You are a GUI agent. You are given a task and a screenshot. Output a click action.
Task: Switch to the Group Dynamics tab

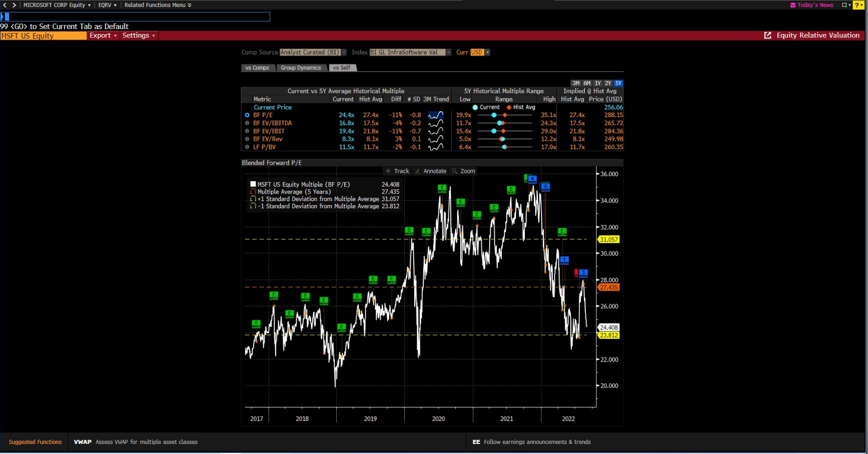[301, 68]
